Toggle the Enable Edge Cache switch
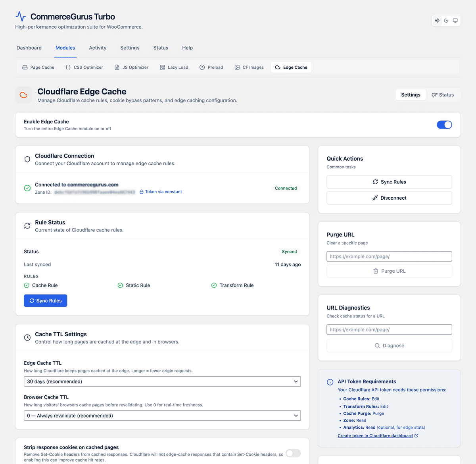This screenshot has height=464, width=476. pyautogui.click(x=444, y=125)
